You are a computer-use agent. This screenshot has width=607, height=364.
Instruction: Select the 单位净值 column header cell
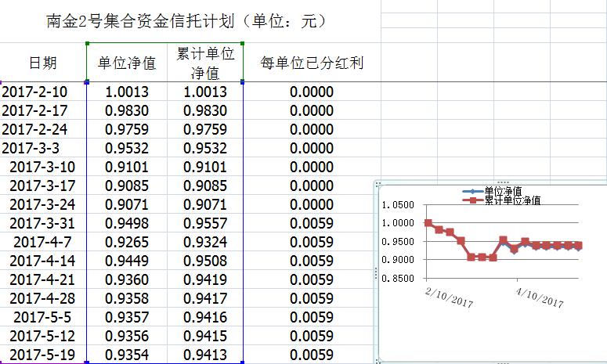tap(126, 63)
